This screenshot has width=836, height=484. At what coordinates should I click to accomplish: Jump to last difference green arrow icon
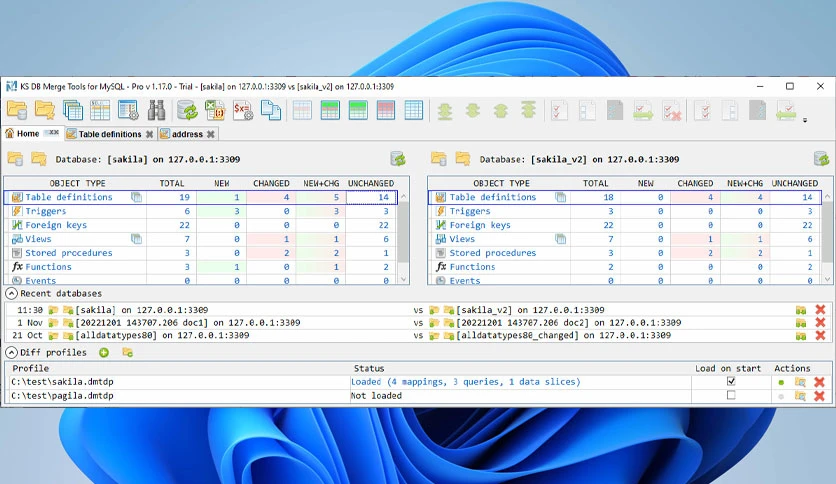tap(445, 111)
